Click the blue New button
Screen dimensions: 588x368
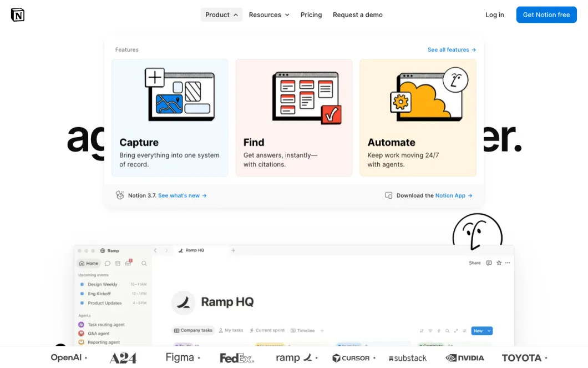(478, 331)
